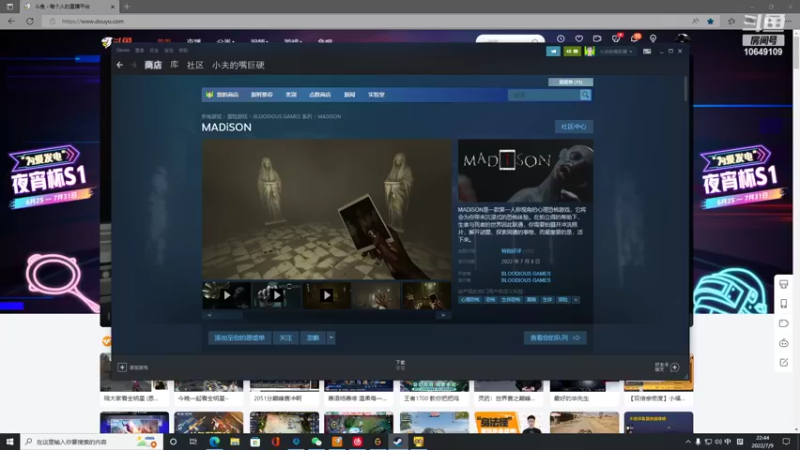800x450 pixels.
Task: Open the '您的商店' store menu
Action: click(x=227, y=94)
